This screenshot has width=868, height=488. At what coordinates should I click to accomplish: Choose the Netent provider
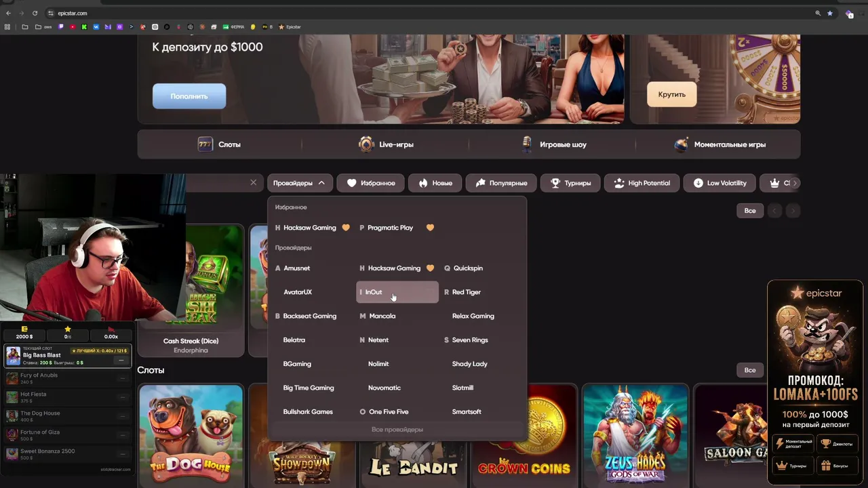(x=378, y=340)
